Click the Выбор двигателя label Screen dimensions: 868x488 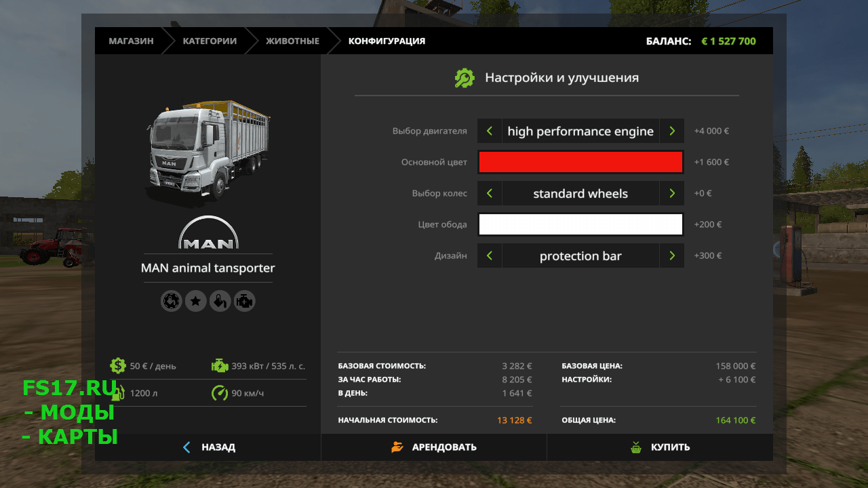(x=429, y=131)
